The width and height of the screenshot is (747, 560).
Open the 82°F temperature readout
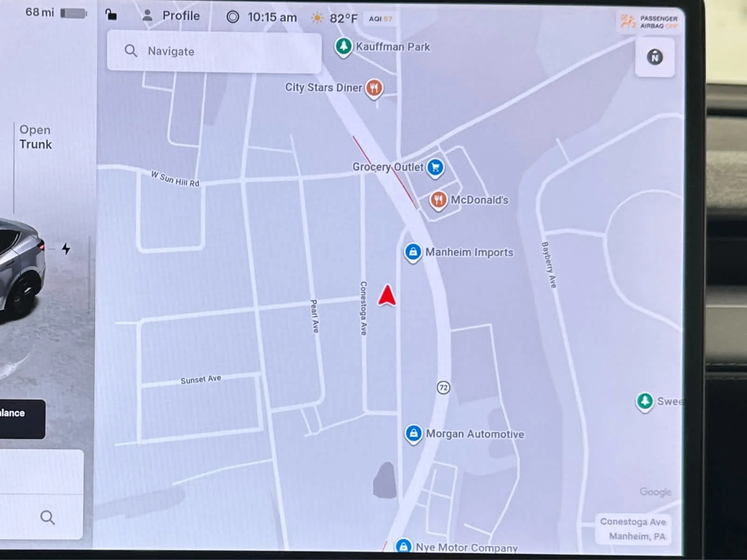(344, 19)
